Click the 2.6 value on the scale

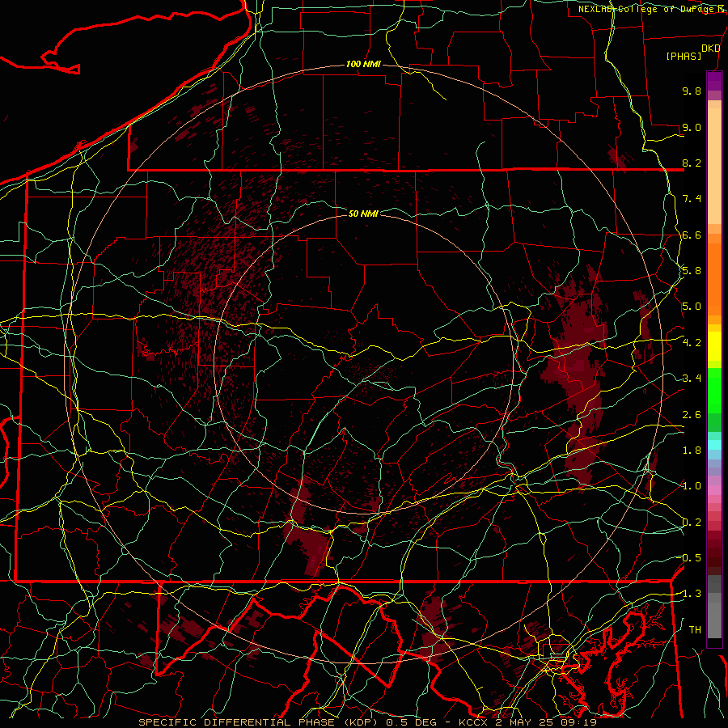[x=692, y=415]
